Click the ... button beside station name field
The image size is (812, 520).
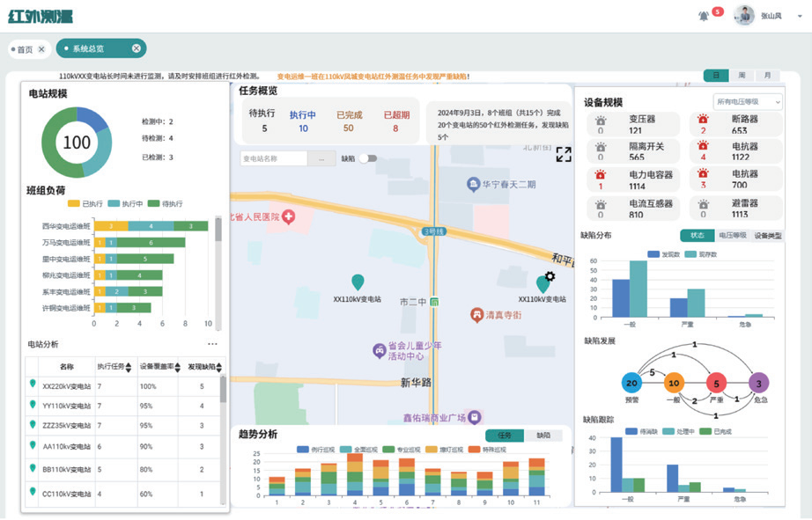321,158
